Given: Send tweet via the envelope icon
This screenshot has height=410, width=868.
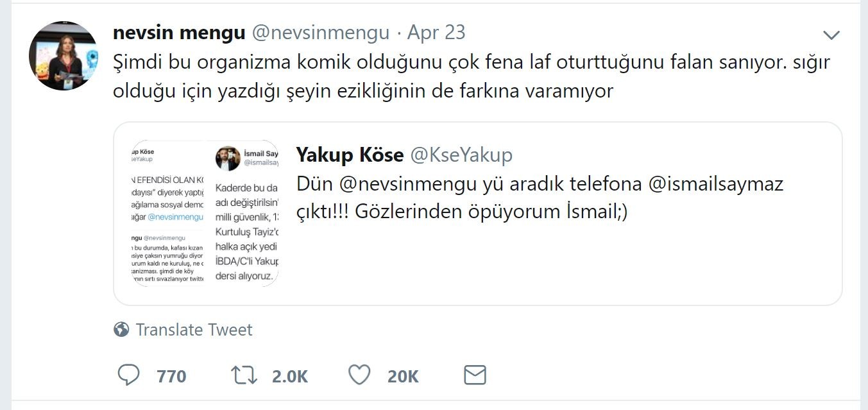Looking at the screenshot, I should click(475, 375).
